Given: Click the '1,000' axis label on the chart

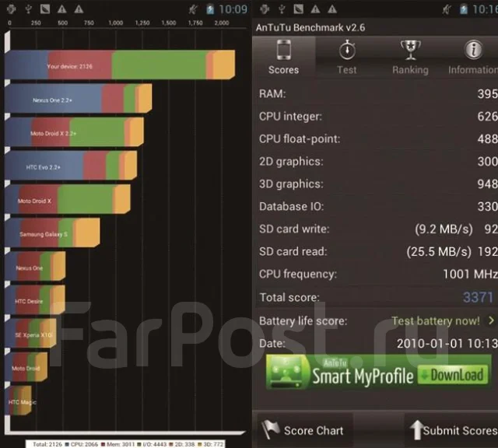Looking at the screenshot, I should click(116, 23).
